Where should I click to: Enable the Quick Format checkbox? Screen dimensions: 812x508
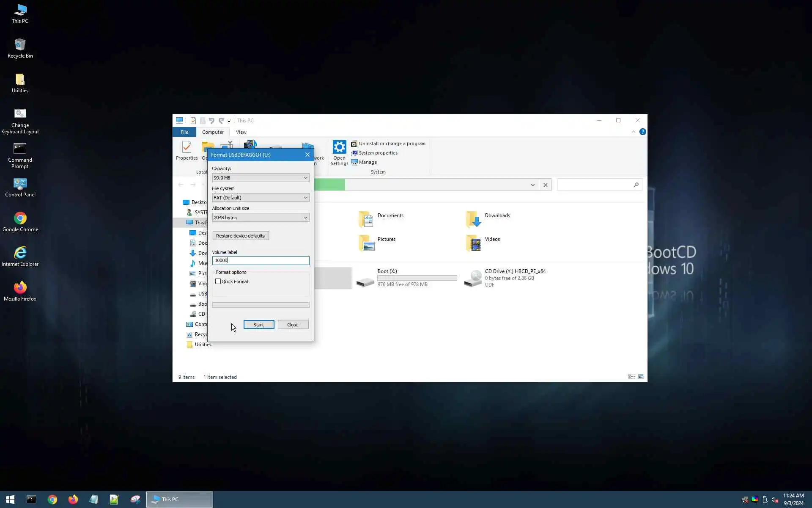(218, 282)
